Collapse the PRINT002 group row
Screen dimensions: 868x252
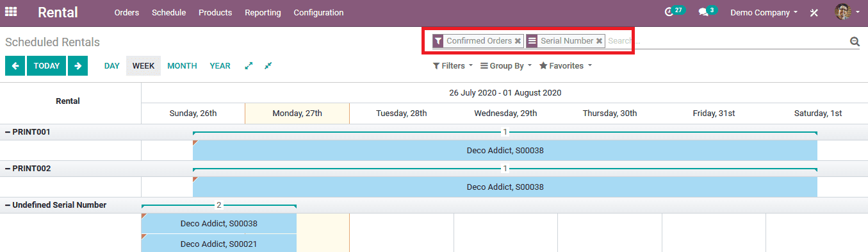[x=8, y=169]
